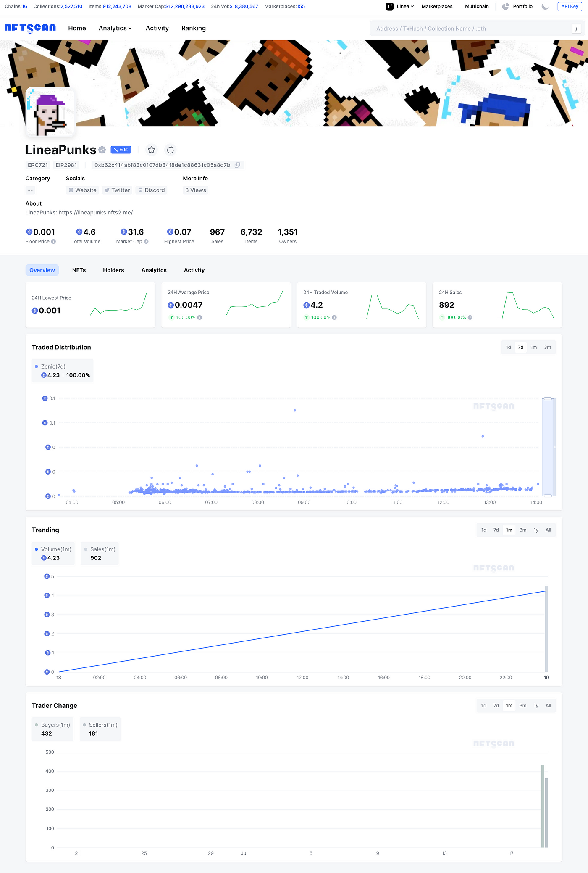Open the NFTs tab
Screen dimensions: 588x873
[x=79, y=270]
